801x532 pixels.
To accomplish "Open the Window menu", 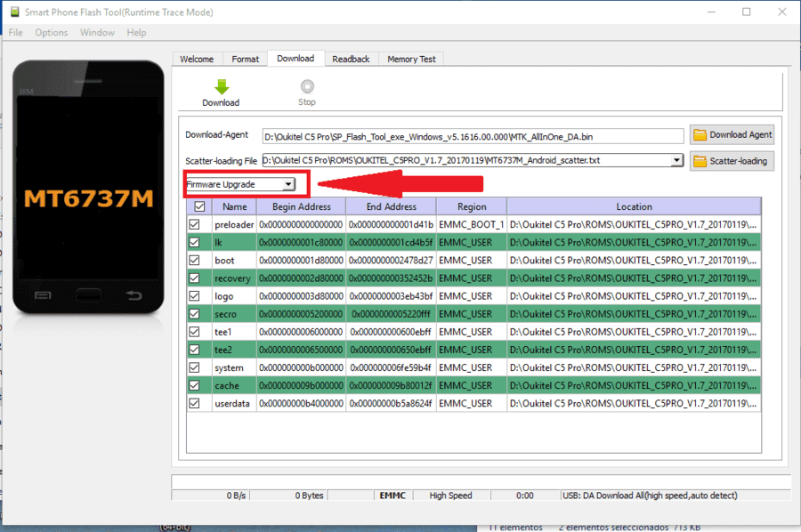I will point(97,33).
